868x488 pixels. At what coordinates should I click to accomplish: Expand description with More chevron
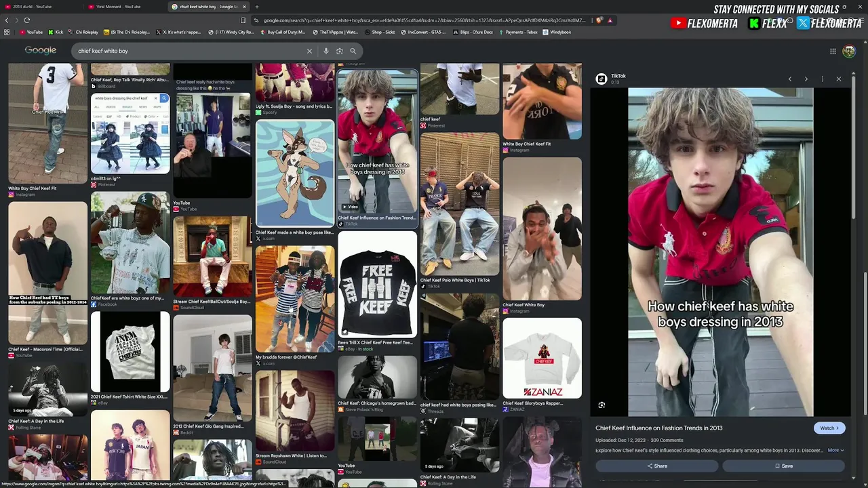(835, 450)
